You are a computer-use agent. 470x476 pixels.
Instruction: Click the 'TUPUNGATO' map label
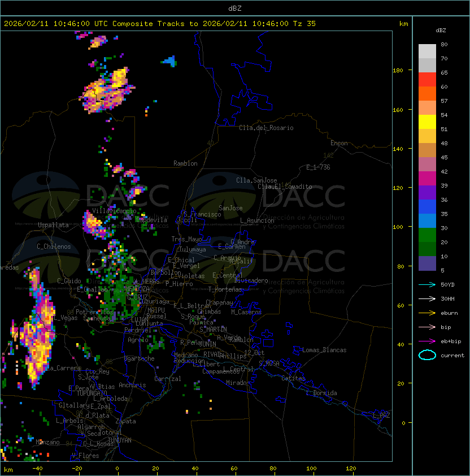click(92, 393)
